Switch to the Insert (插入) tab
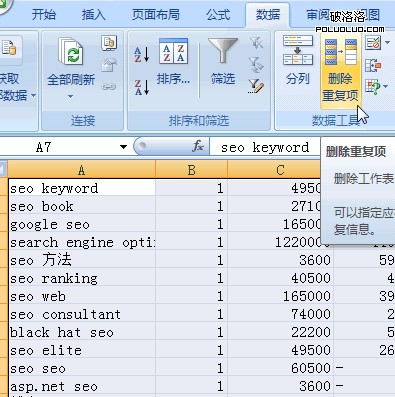 click(94, 15)
